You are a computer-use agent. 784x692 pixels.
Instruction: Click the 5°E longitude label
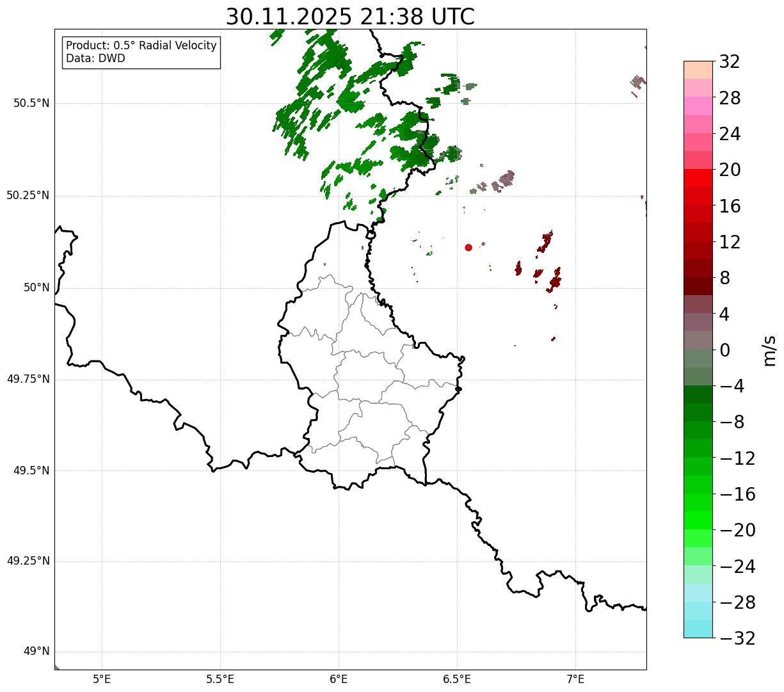coord(102,679)
